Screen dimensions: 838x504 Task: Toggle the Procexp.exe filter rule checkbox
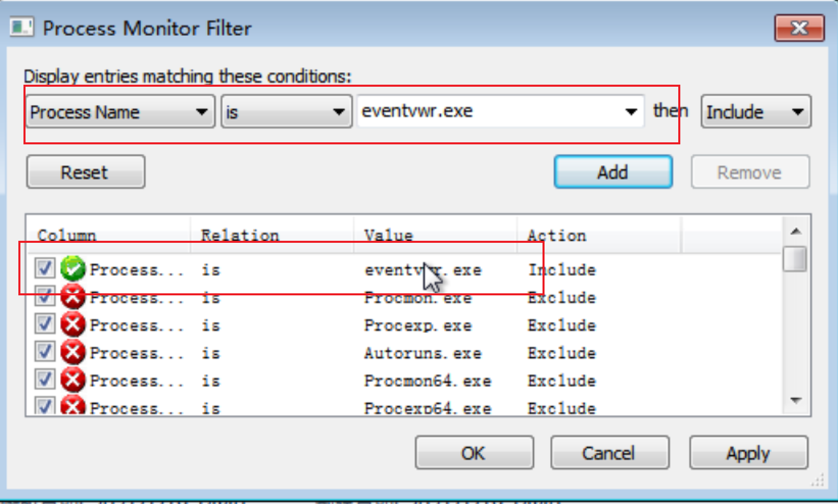(44, 323)
